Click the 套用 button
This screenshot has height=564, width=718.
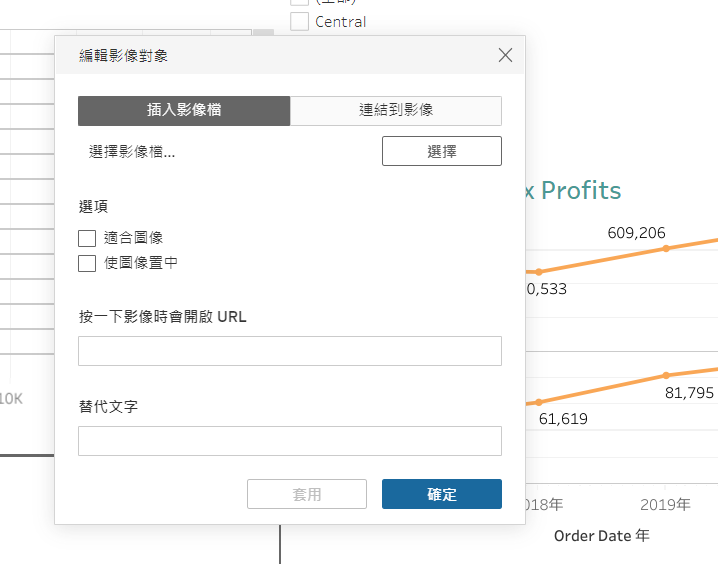307,494
